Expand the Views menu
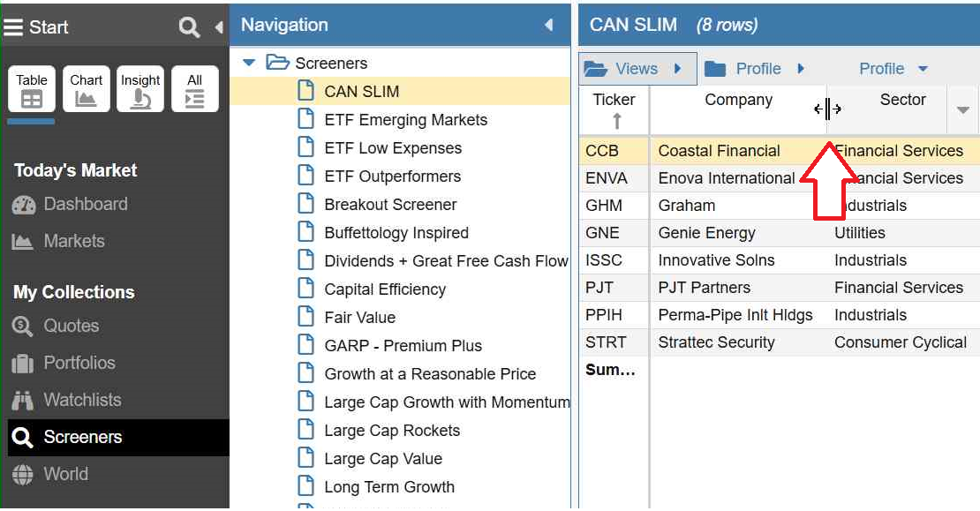Viewport: 980px width, 511px height. click(636, 69)
